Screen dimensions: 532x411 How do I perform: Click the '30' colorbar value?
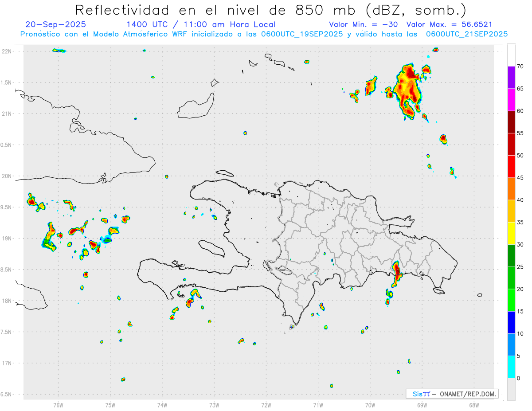click(520, 245)
